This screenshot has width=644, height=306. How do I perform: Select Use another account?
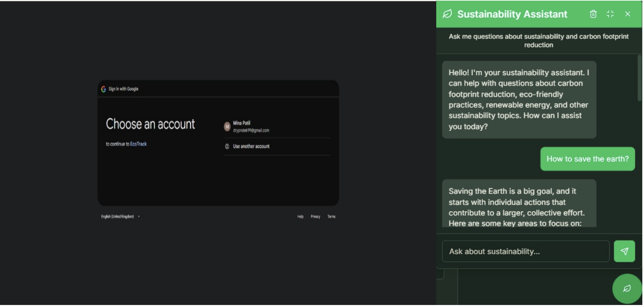tap(252, 146)
